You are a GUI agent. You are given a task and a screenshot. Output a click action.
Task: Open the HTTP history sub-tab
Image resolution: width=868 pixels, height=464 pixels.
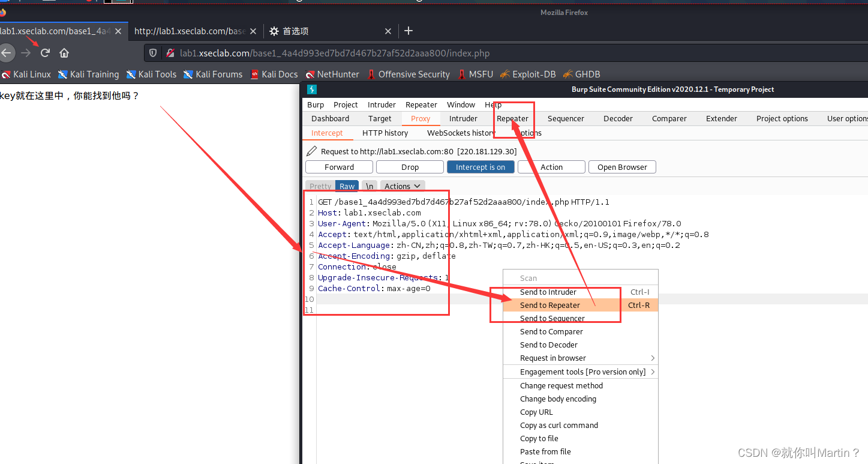coord(385,133)
